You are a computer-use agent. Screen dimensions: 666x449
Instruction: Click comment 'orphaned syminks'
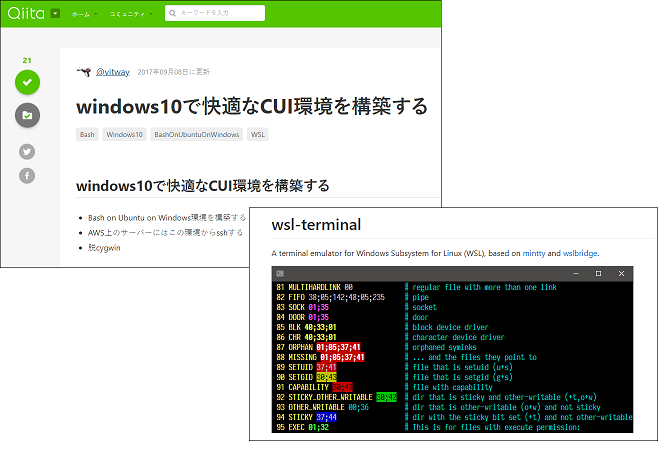[444, 347]
